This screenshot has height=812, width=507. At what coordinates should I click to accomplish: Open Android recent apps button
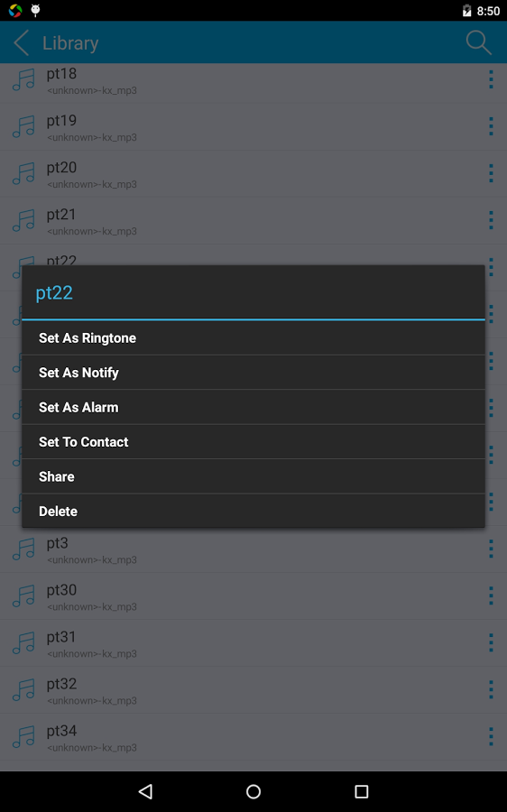click(362, 791)
